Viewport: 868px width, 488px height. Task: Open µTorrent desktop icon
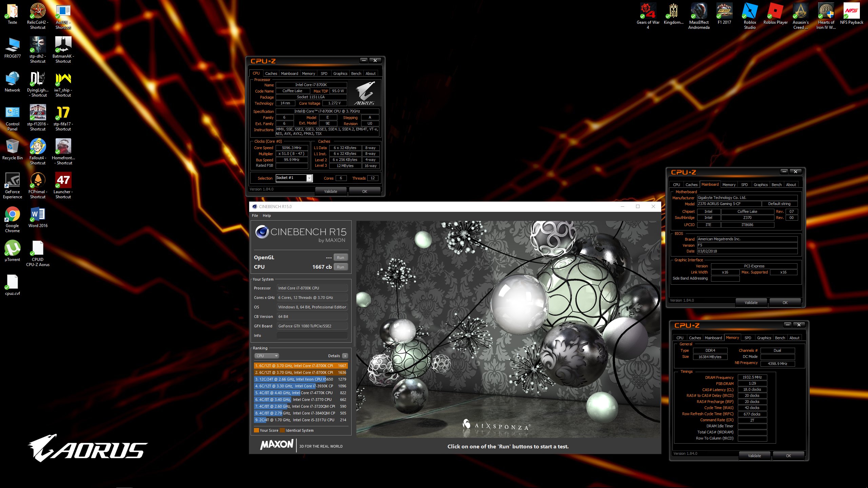(12, 251)
